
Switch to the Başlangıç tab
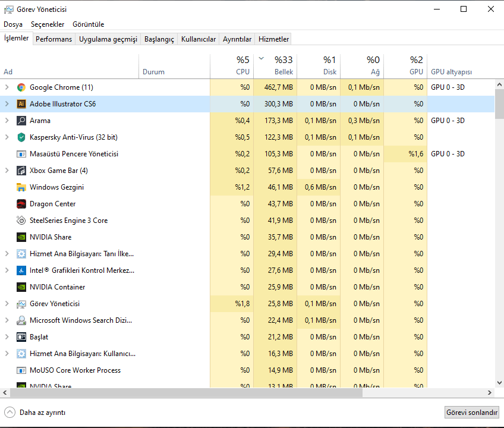pyautogui.click(x=159, y=39)
